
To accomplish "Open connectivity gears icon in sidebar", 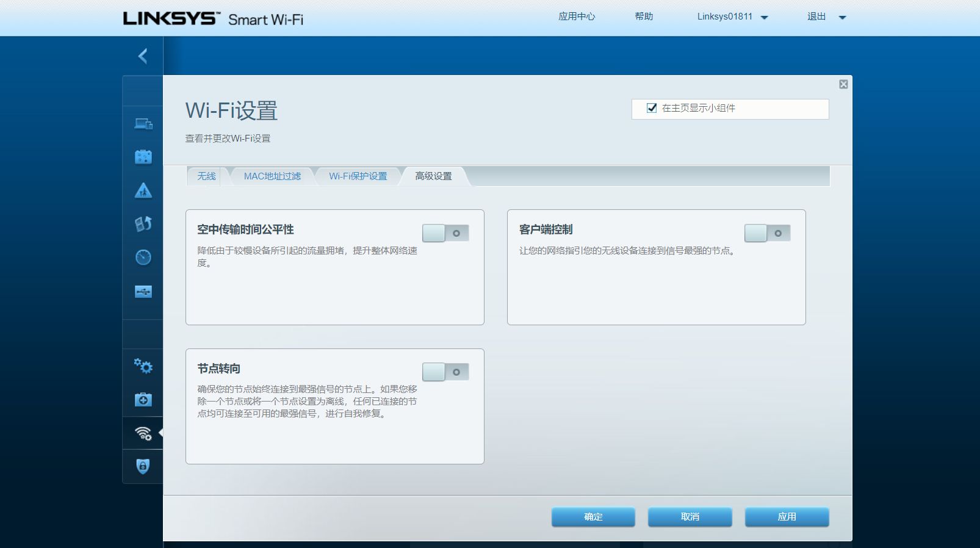I will (143, 366).
